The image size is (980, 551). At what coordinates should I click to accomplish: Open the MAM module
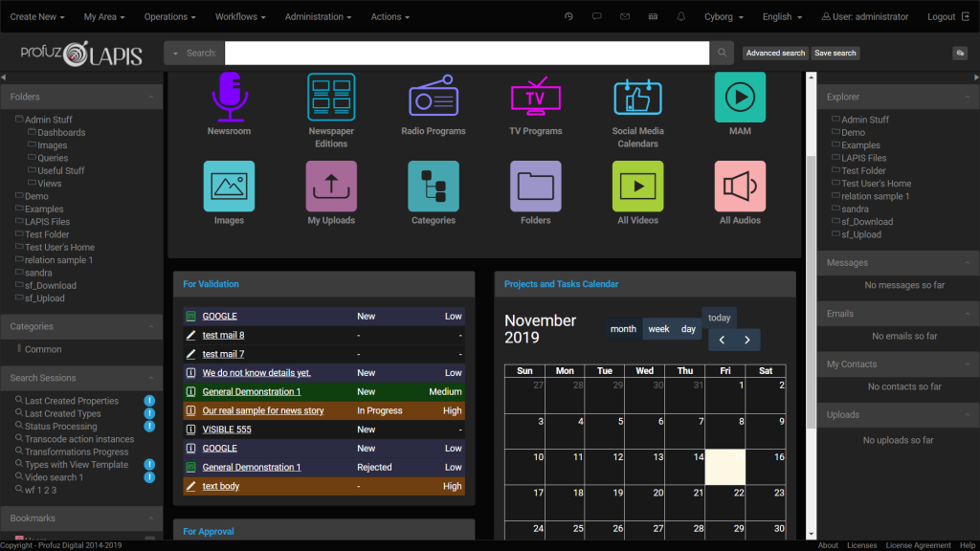739,97
